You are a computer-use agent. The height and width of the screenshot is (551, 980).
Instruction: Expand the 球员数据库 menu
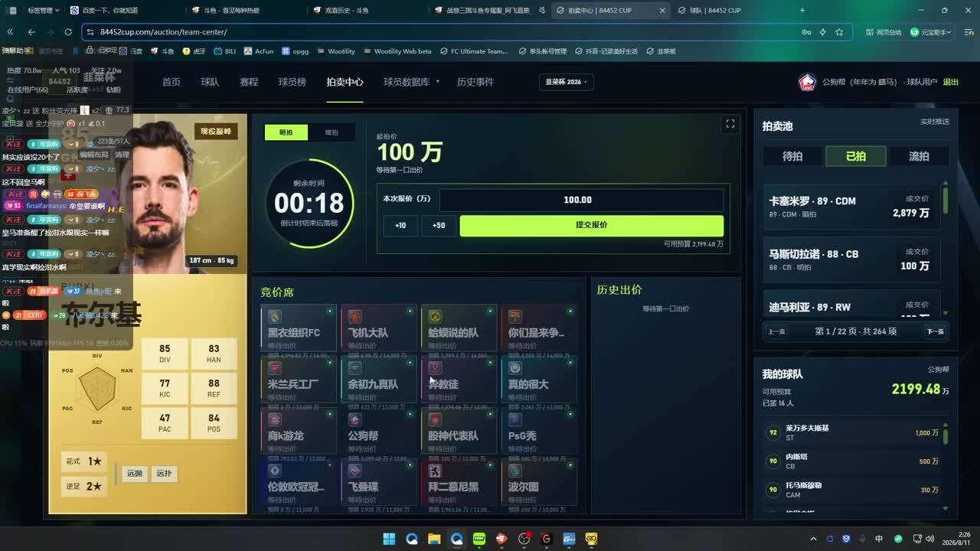(x=412, y=82)
